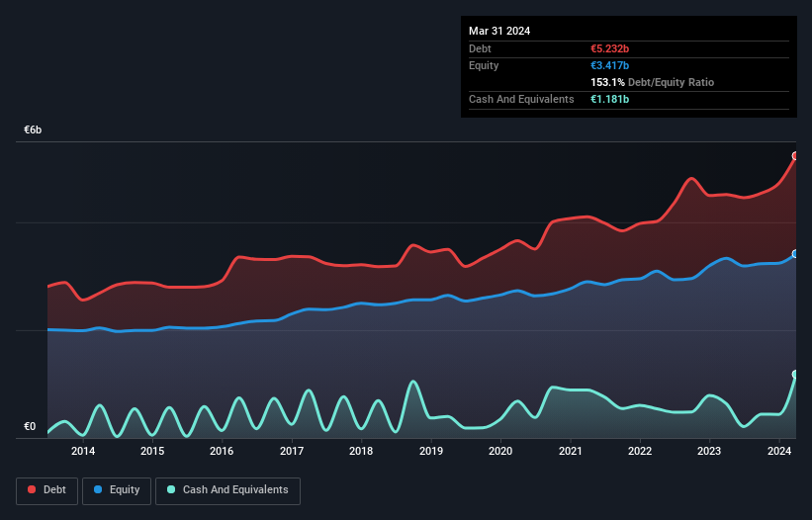Click the €3.417b equity value
The image size is (812, 520).
tap(609, 65)
